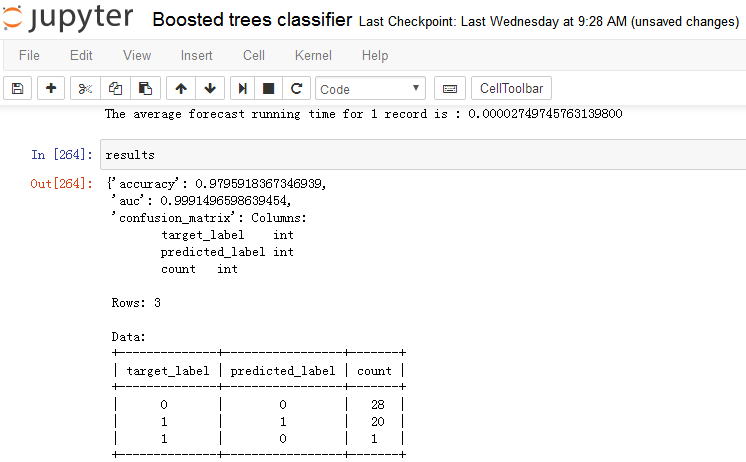Click the Jupyter logo to go home

[69, 20]
